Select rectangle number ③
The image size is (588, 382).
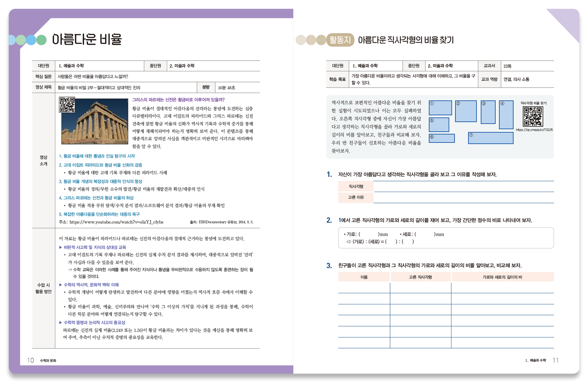tap(488, 112)
